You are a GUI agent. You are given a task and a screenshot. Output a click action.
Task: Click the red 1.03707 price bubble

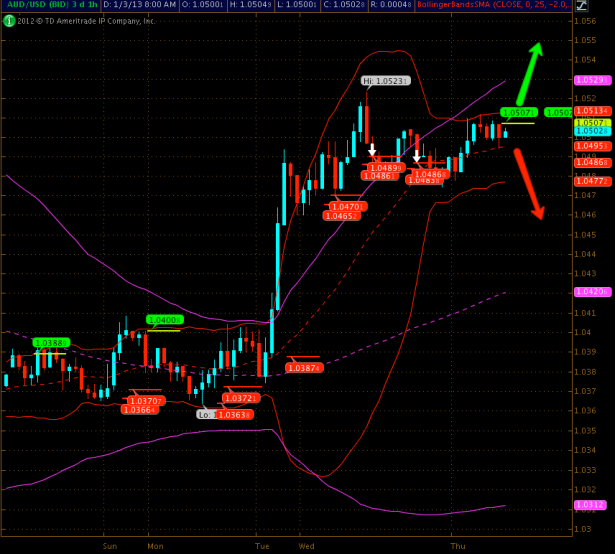(146, 401)
